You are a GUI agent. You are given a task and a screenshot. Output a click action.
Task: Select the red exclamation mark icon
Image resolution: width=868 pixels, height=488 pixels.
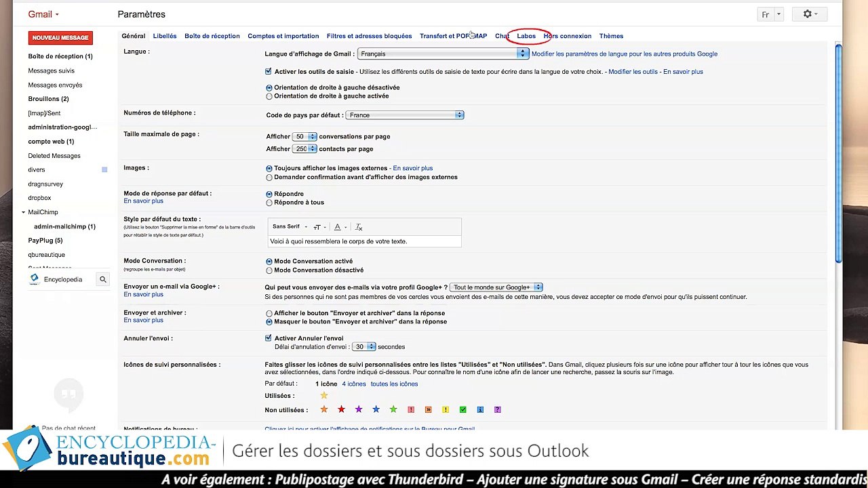coord(411,409)
